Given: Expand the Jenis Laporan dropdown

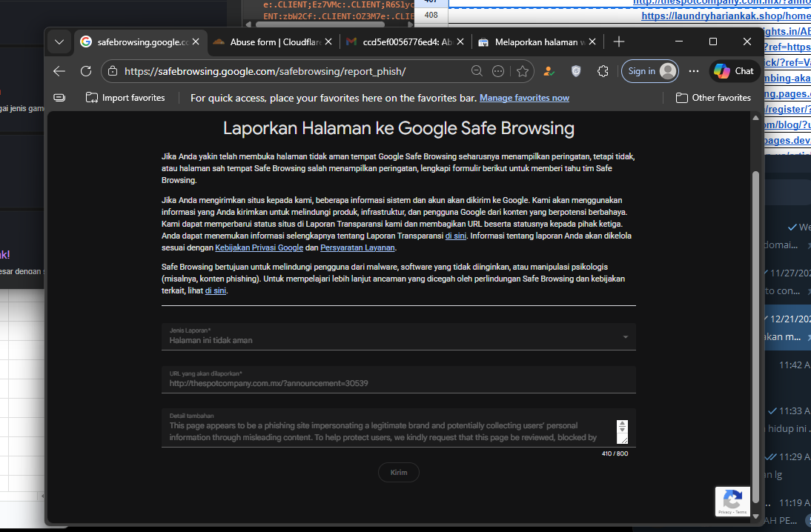Looking at the screenshot, I should click(x=398, y=336).
